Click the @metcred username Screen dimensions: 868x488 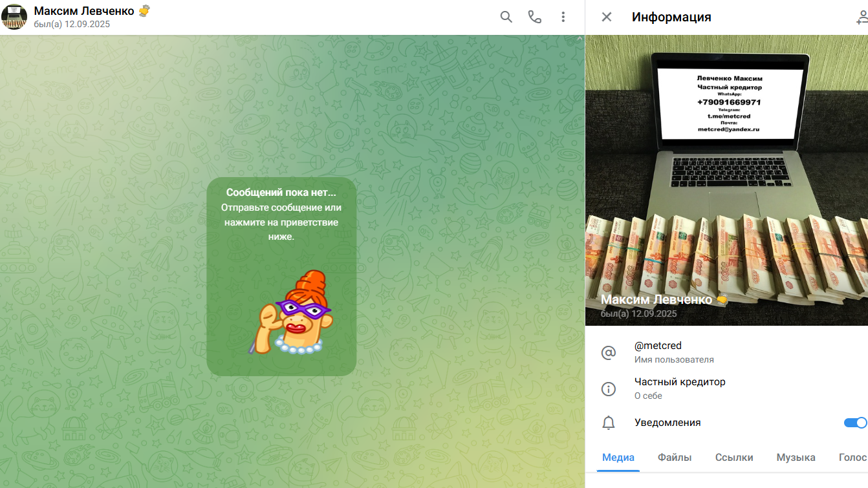(x=658, y=346)
